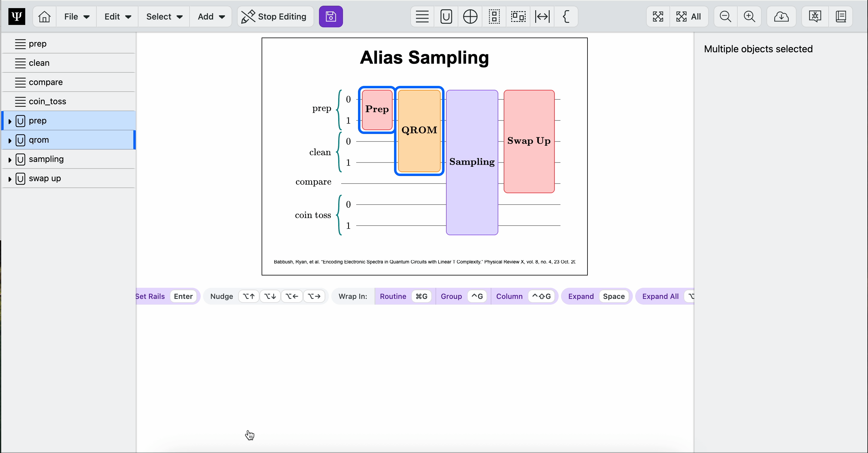868x453 pixels.
Task: Open the Add dropdown menu
Action: click(211, 17)
